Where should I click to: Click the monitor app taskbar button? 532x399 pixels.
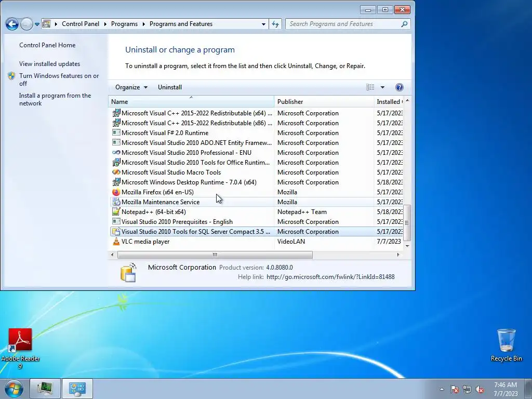click(45, 389)
